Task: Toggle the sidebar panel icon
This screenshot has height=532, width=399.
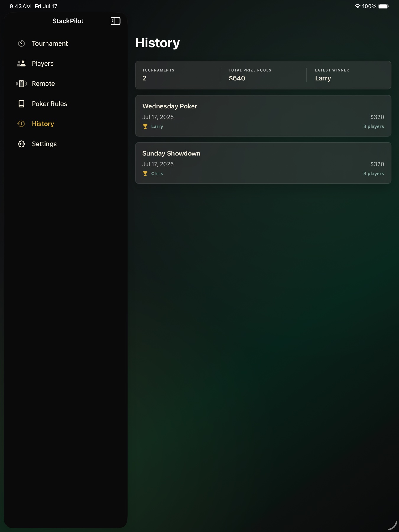Action: point(115,21)
